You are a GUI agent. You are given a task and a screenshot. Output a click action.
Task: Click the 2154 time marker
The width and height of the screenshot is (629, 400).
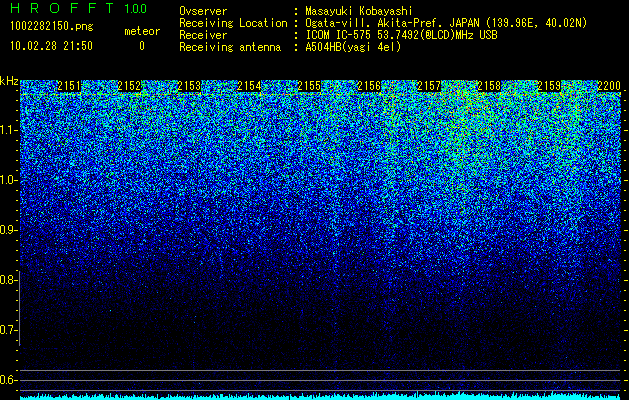click(249, 86)
